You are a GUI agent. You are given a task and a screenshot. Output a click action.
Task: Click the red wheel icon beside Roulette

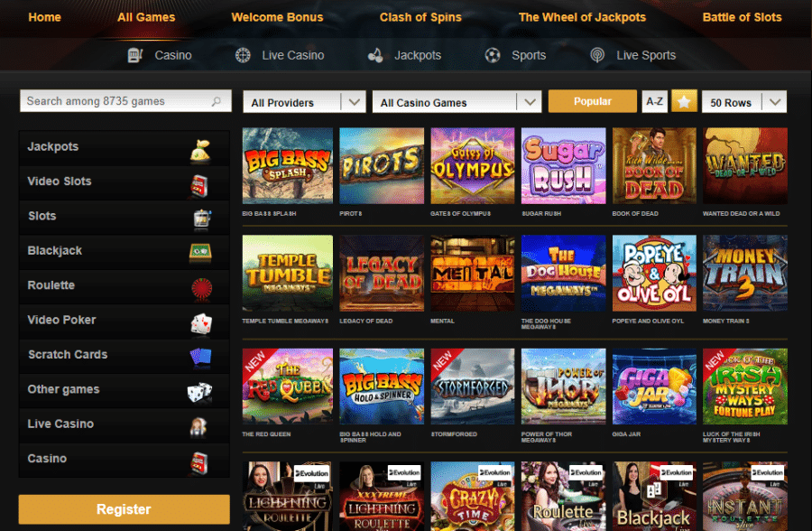(202, 289)
